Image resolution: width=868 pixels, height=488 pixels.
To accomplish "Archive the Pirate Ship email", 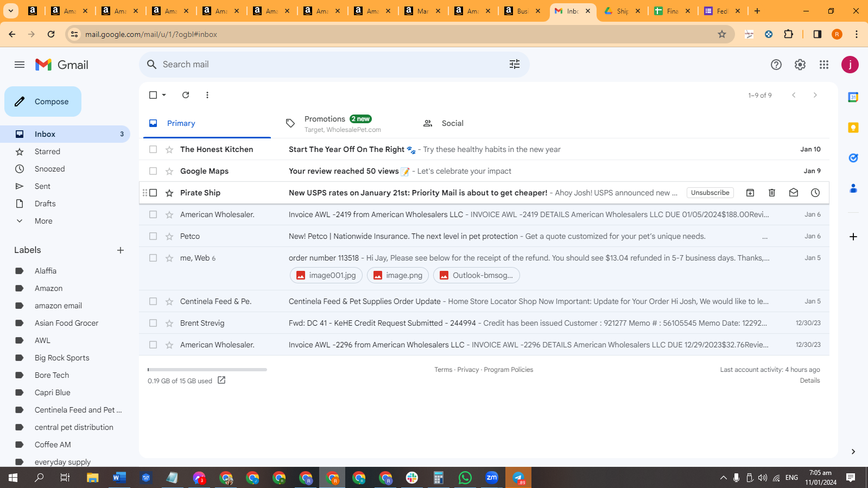I will coord(750,193).
